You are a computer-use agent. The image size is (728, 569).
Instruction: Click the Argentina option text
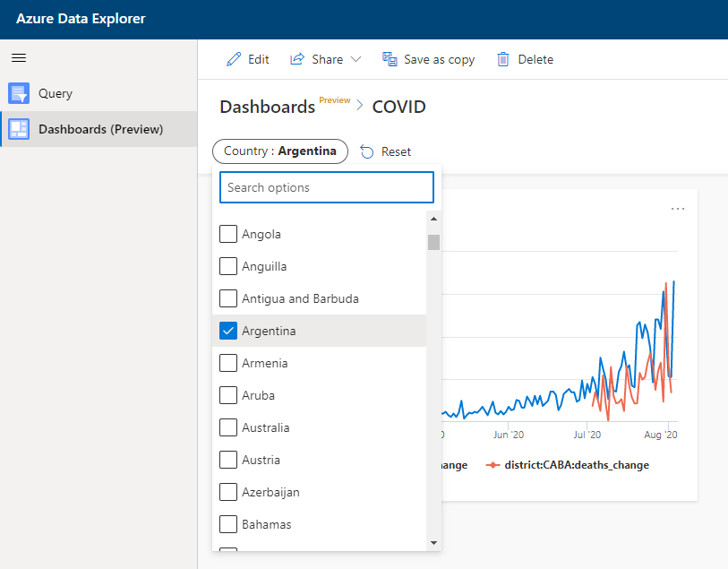click(269, 332)
